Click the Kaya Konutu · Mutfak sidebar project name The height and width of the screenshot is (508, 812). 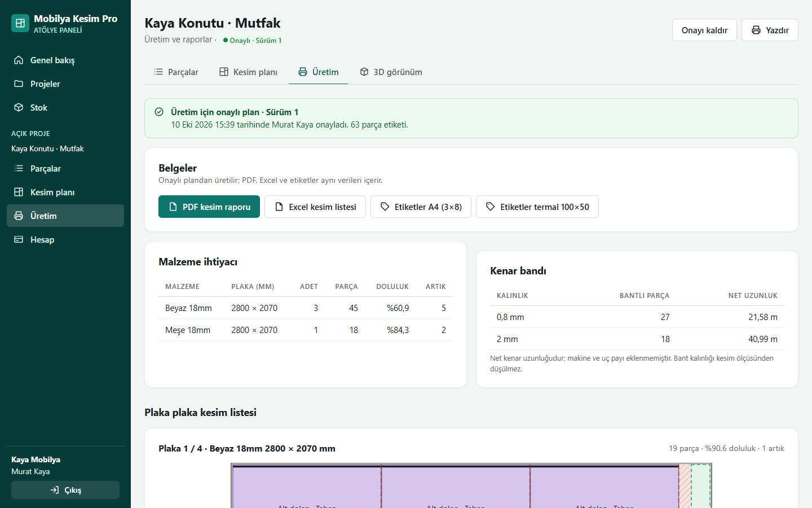click(x=47, y=148)
